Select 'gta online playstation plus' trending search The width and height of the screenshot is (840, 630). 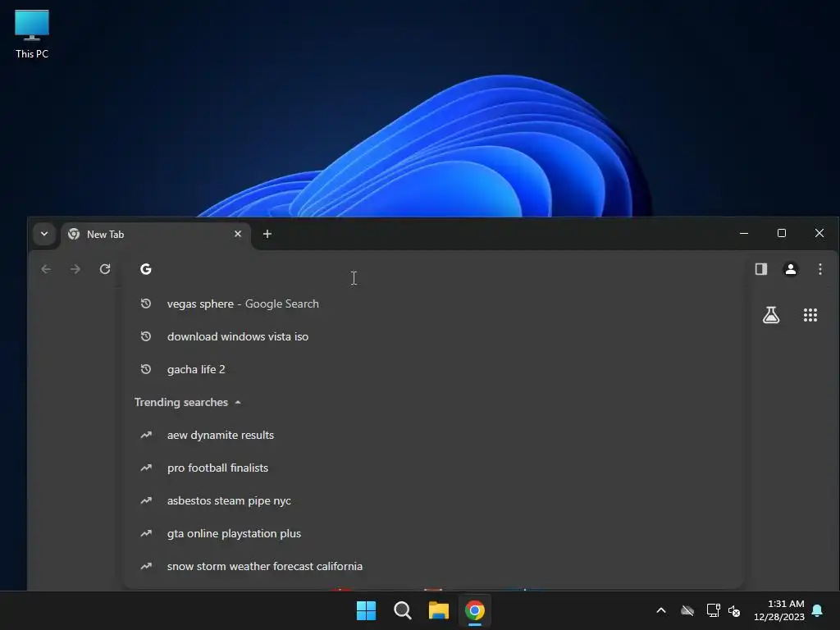click(434, 533)
